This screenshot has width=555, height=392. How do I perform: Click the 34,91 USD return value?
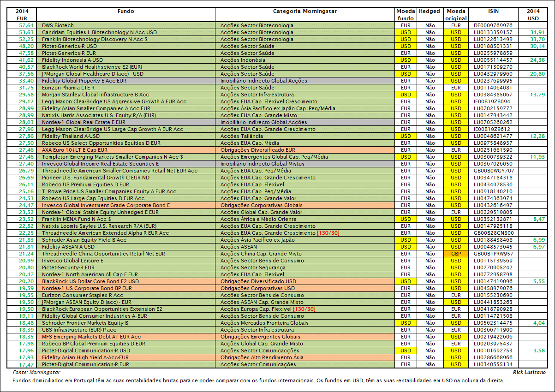point(537,32)
